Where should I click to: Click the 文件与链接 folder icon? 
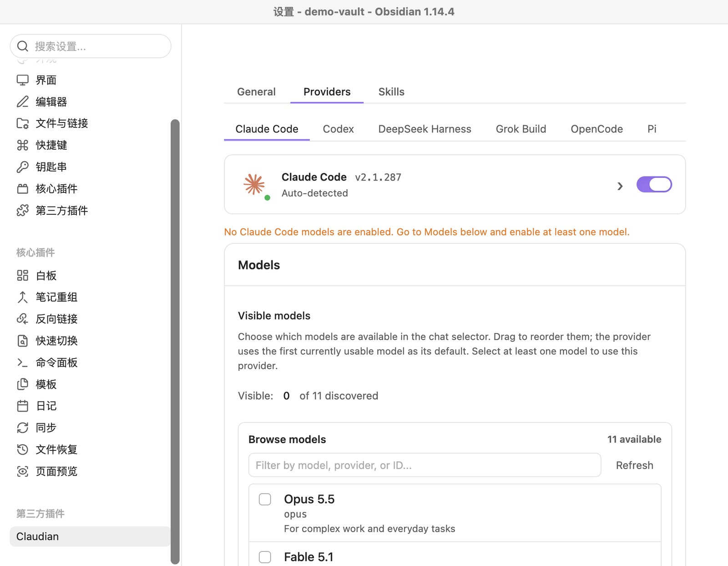[23, 123]
